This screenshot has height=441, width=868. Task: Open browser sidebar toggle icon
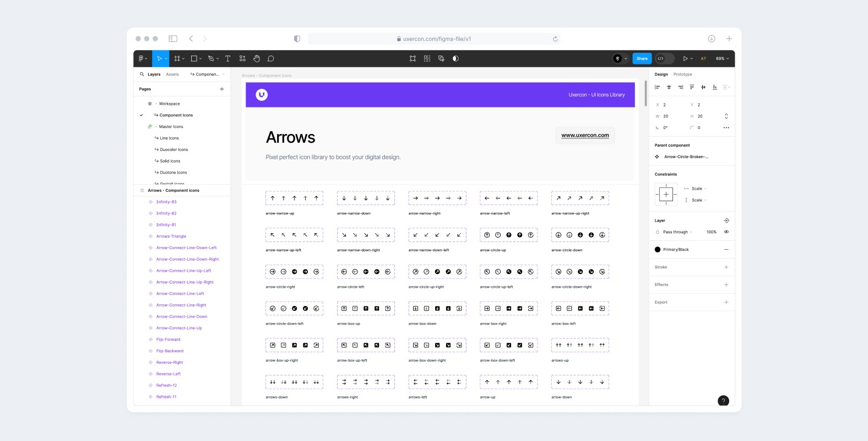pos(173,39)
